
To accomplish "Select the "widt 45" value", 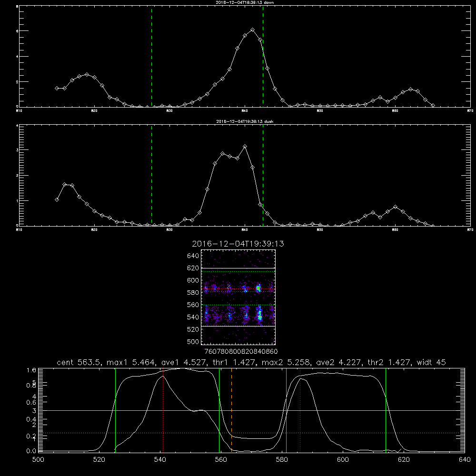I will (x=431, y=362).
